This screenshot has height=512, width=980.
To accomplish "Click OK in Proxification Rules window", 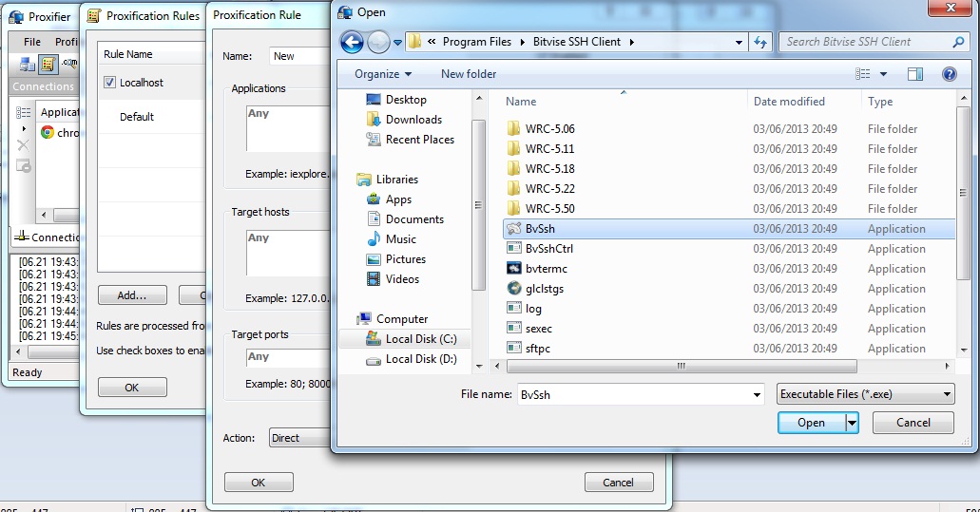I will tap(132, 388).
